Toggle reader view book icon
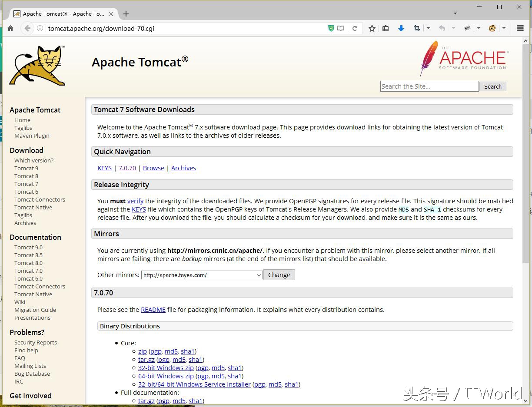The image size is (532, 407). click(341, 28)
